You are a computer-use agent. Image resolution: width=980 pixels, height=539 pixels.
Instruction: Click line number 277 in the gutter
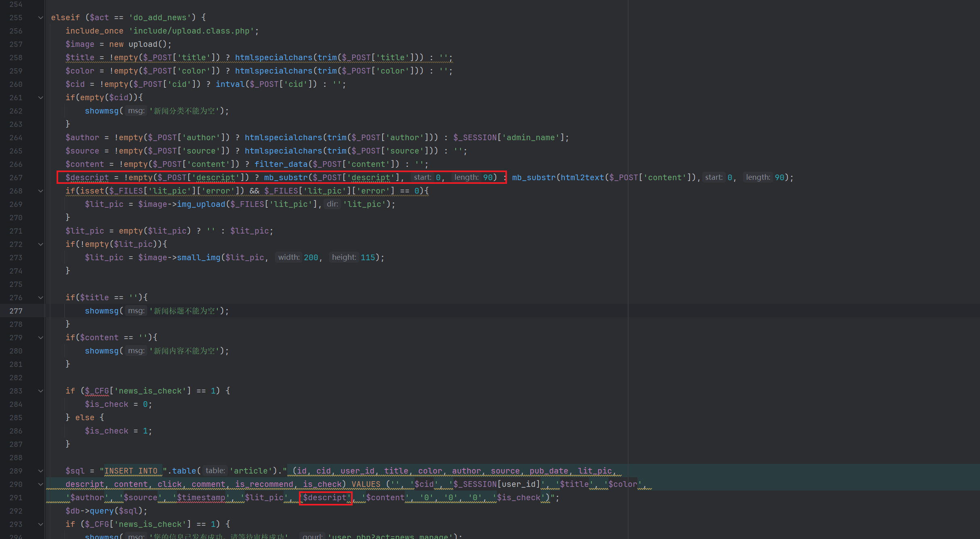click(16, 311)
